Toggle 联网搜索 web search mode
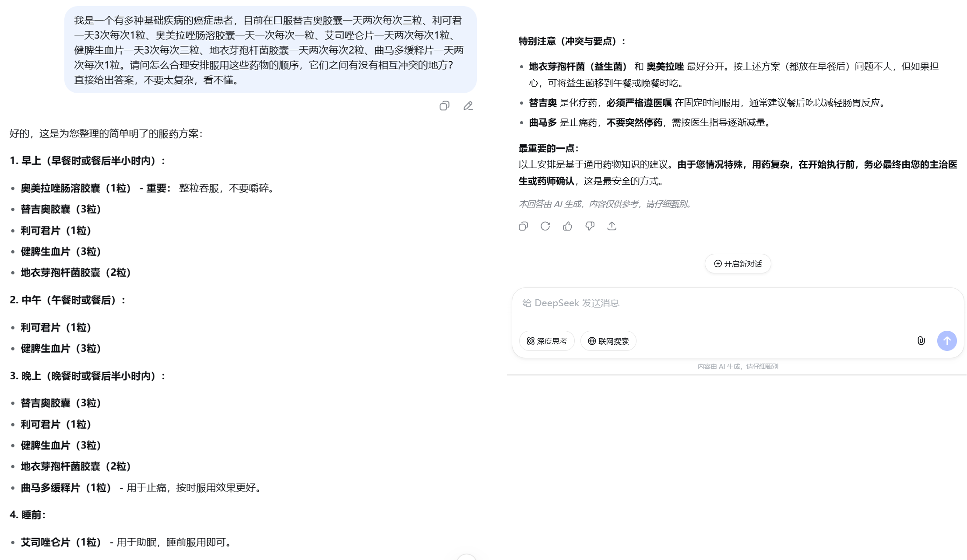This screenshot has width=967, height=560. coord(608,341)
